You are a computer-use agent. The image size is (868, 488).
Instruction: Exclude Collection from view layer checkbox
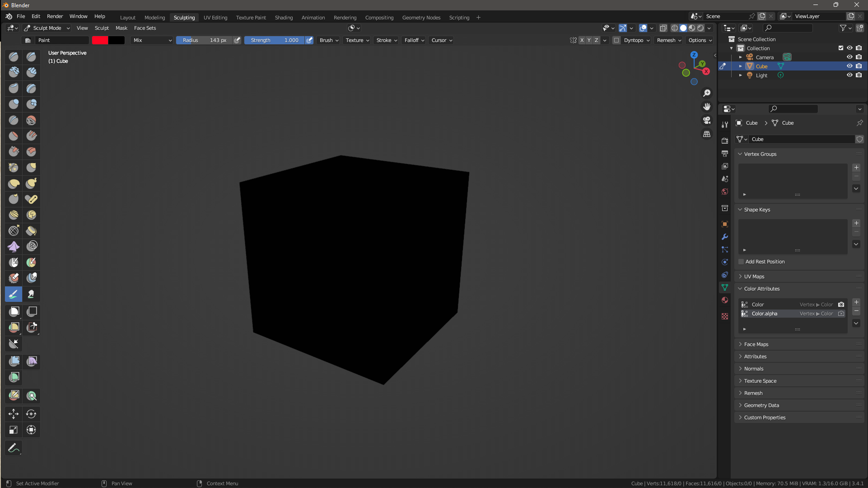point(841,48)
